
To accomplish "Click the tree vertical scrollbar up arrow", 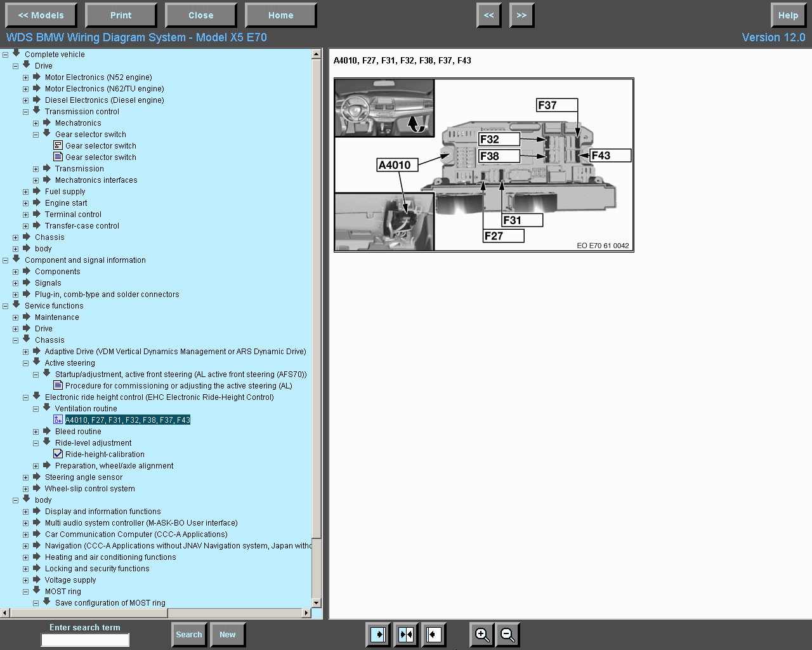I will [317, 54].
